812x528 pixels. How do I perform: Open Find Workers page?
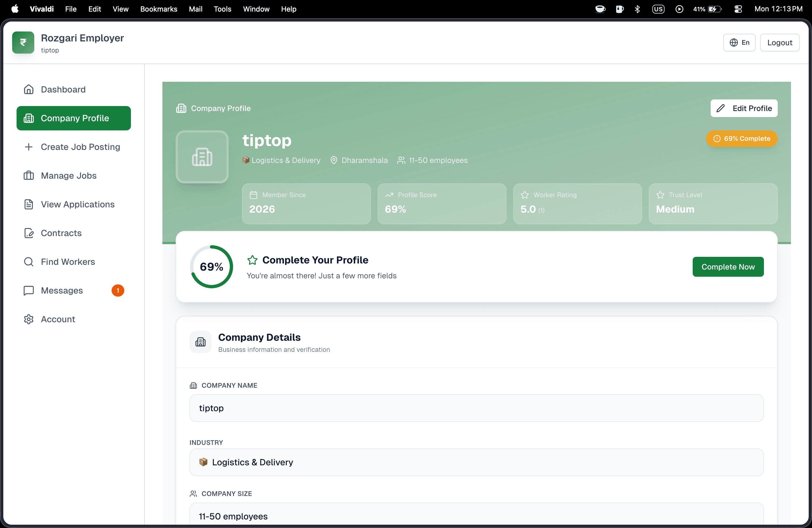click(74, 262)
